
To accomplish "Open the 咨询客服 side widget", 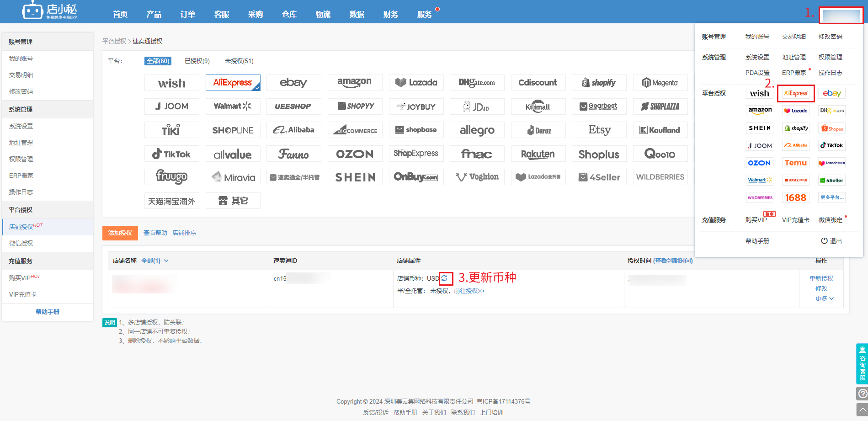I will [862, 364].
